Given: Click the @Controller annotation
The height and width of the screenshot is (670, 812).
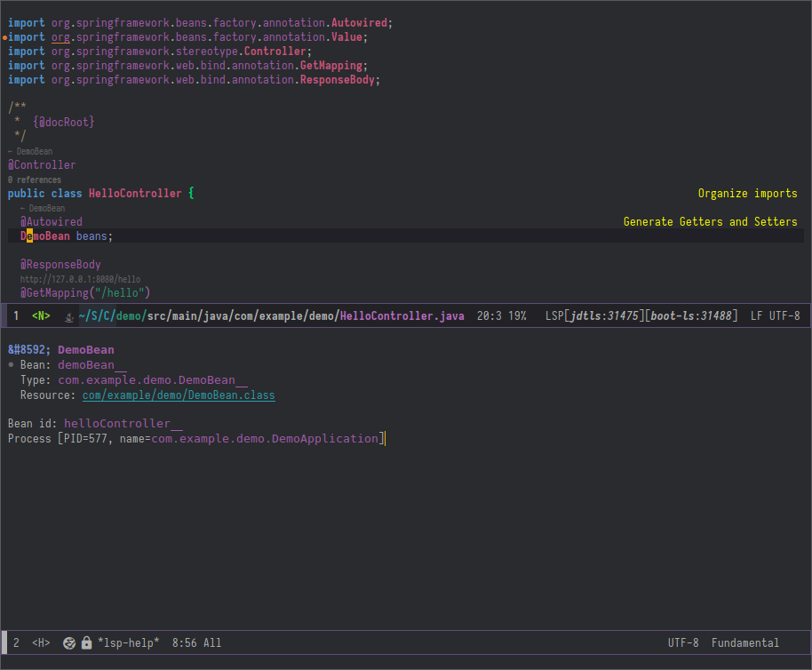Looking at the screenshot, I should [42, 165].
